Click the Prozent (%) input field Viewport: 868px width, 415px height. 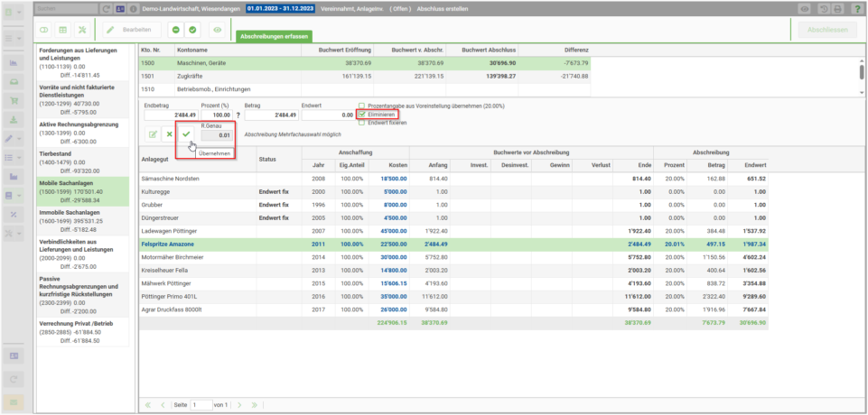point(217,115)
